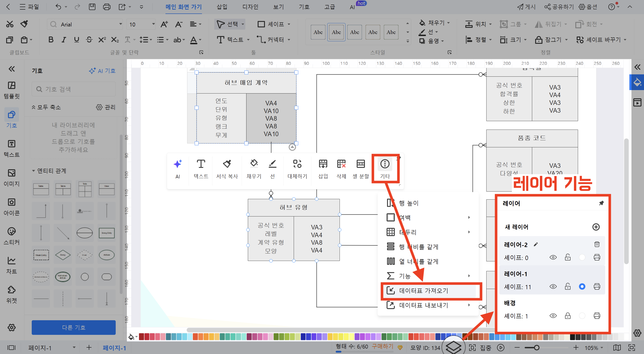Click the 다른 기호 button
This screenshot has height=354, width=644.
(x=73, y=328)
